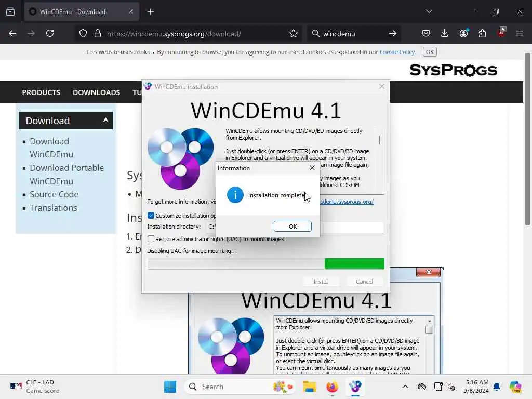Viewport: 532px width, 399px height.
Task: Click the Installation directory input field
Action: coord(295,227)
